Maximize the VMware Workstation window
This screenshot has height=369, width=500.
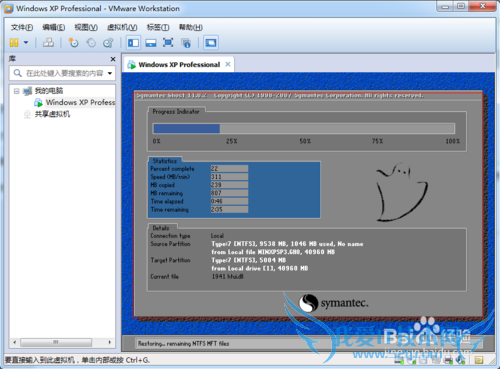point(461,6)
